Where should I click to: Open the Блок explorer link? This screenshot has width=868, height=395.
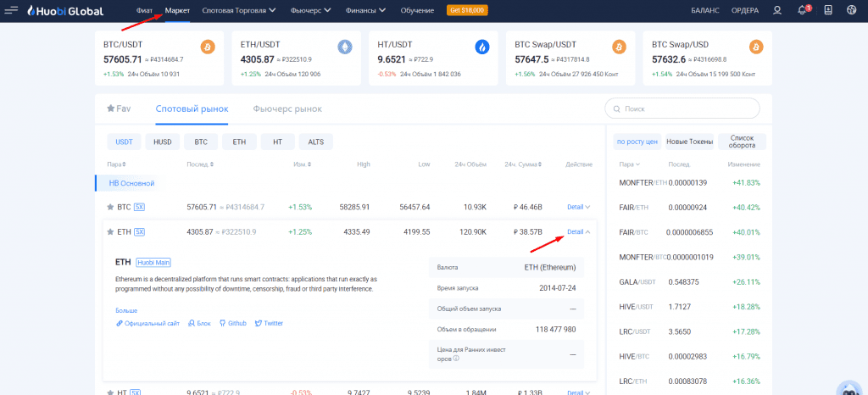tap(199, 323)
